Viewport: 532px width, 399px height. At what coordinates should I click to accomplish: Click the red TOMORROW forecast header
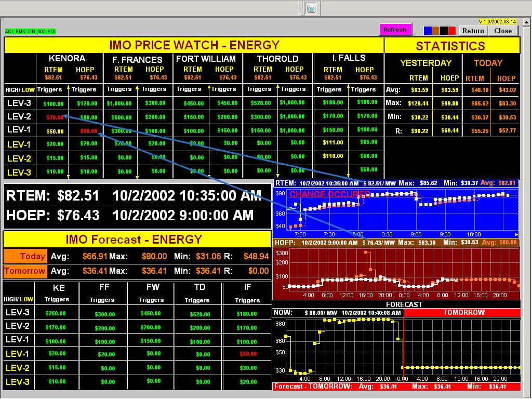point(463,313)
